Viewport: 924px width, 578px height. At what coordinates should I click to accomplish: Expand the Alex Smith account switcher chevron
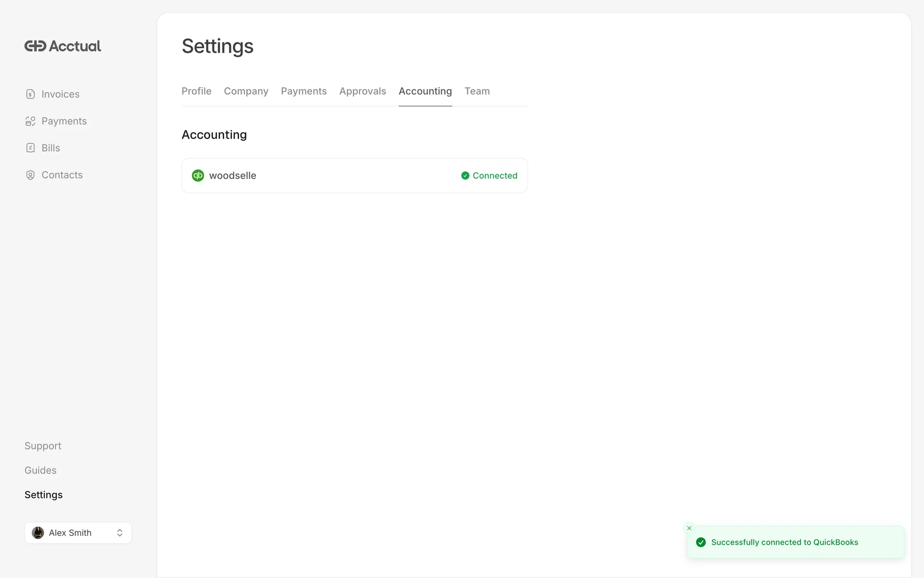coord(120,533)
